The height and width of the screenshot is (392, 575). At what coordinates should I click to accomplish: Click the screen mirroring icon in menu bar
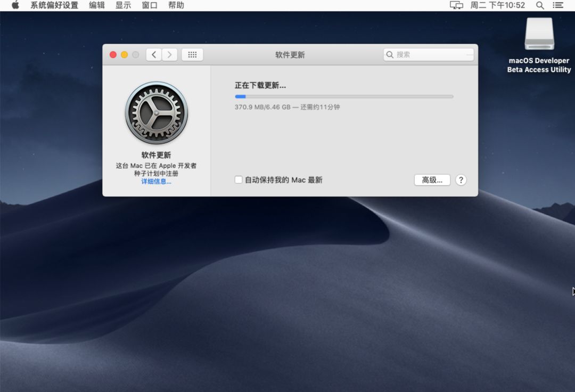tap(456, 5)
